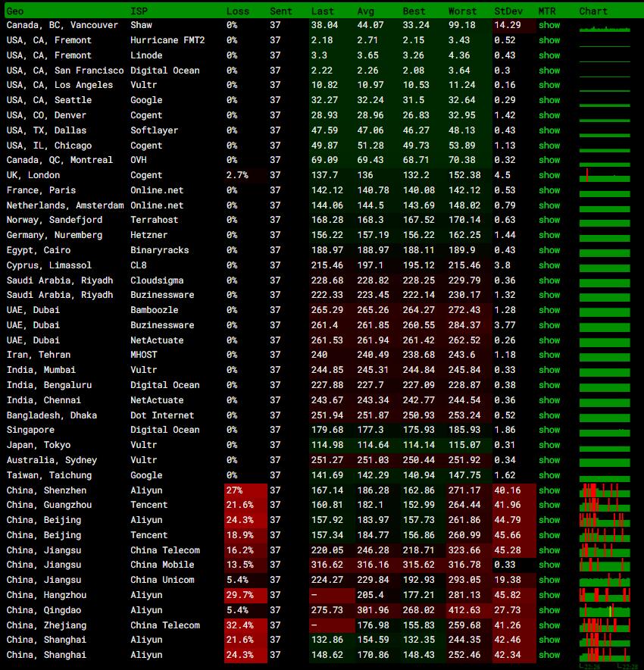Click the Best column header

pyautogui.click(x=414, y=11)
